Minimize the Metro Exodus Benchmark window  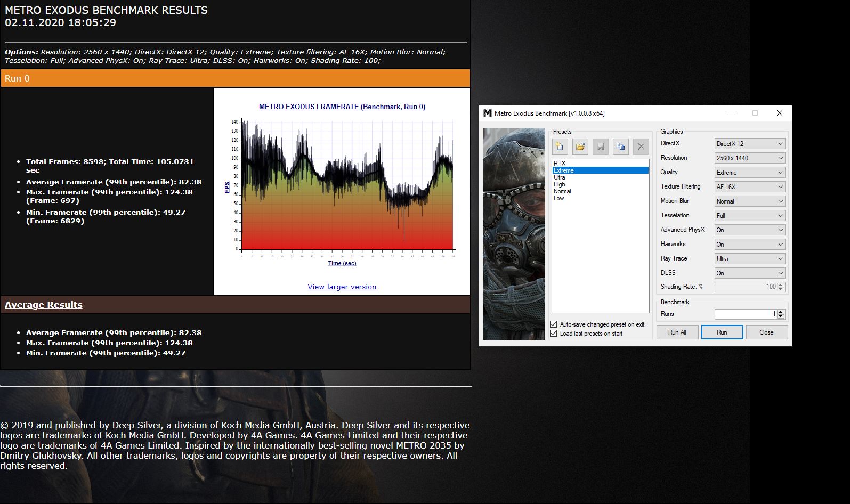[731, 113]
